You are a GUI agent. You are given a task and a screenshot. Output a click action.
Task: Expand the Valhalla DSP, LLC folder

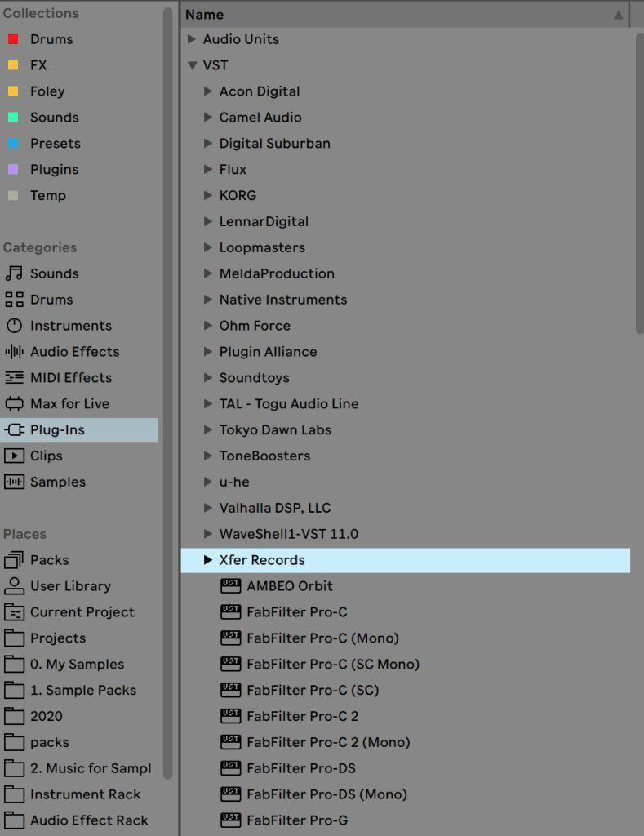(208, 508)
